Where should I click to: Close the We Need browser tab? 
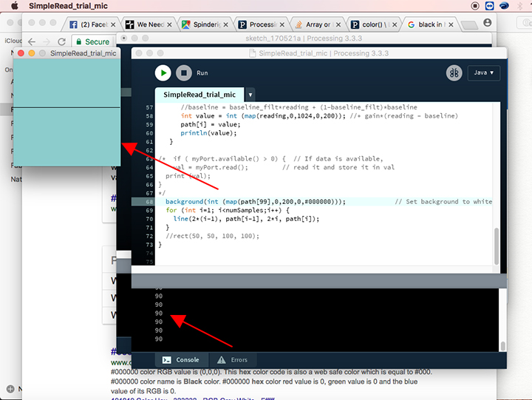(x=169, y=25)
